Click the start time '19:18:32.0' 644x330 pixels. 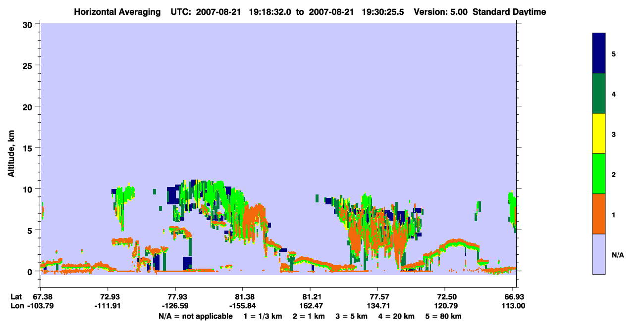pyautogui.click(x=270, y=12)
